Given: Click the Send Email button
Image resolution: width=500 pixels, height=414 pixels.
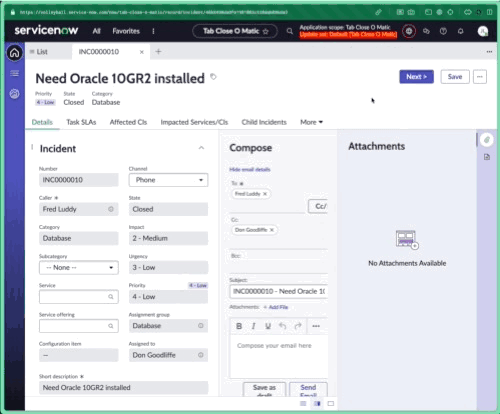Looking at the screenshot, I should click(x=308, y=389).
